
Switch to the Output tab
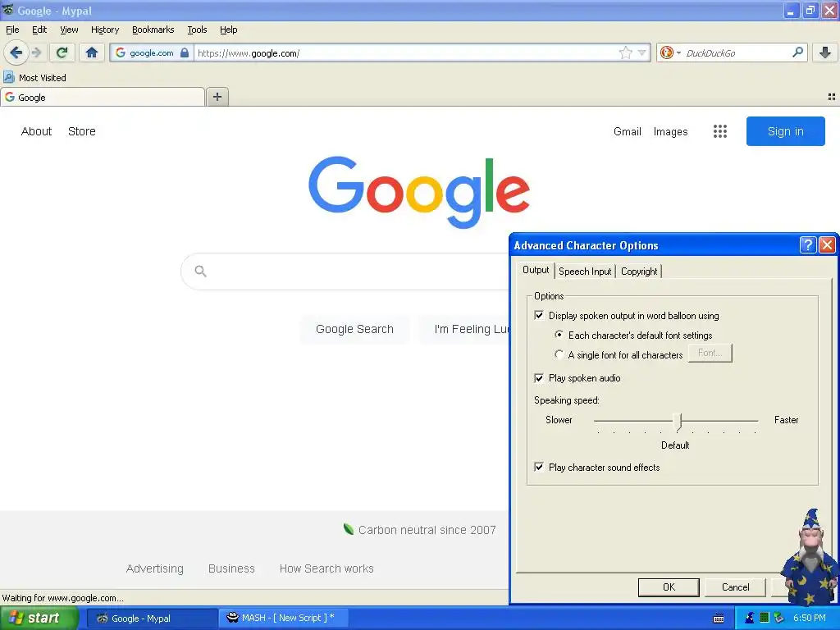(x=536, y=270)
